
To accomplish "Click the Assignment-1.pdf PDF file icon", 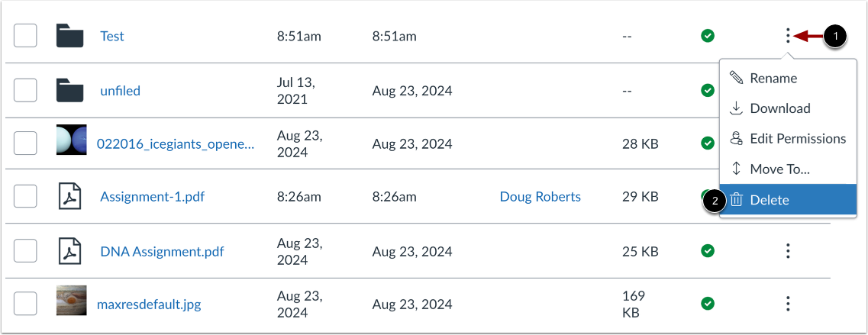I will pos(69,197).
